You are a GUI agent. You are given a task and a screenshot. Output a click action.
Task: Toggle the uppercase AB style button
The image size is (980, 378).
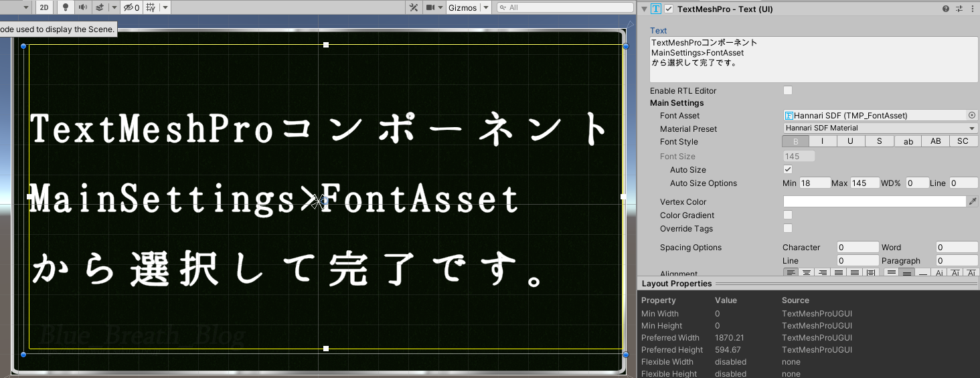tap(936, 141)
